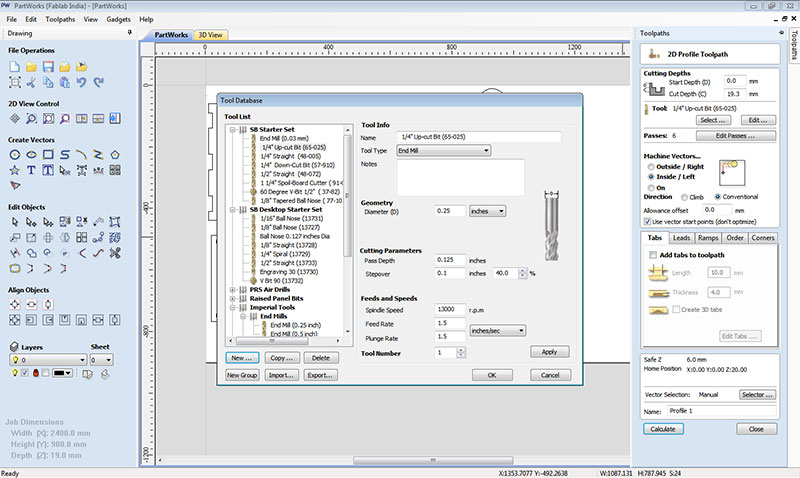Enable Add tabs to toolpath
800x478 pixels.
pyautogui.click(x=653, y=255)
